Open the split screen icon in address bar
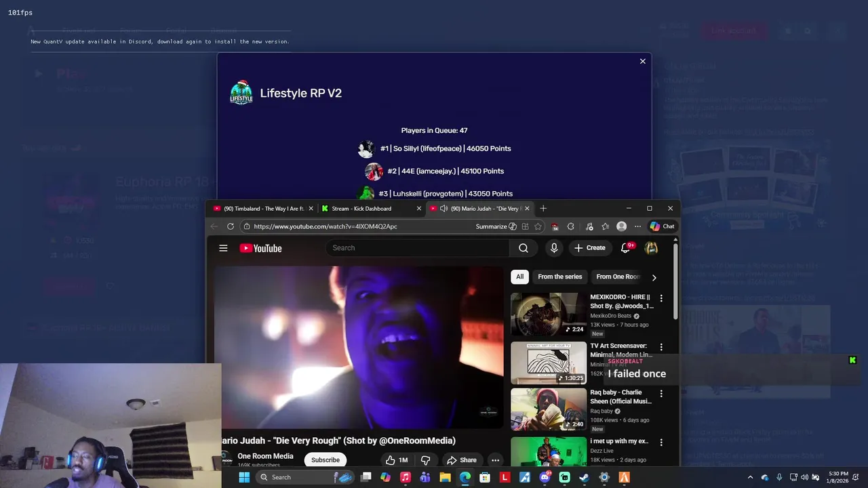This screenshot has width=868, height=488. [x=525, y=226]
